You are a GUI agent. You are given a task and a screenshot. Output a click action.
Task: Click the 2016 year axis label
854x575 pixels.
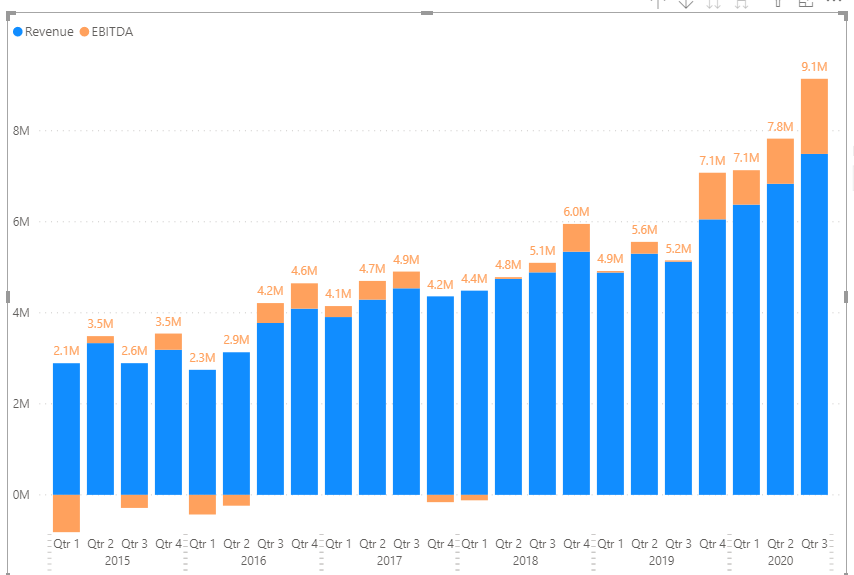coord(253,560)
